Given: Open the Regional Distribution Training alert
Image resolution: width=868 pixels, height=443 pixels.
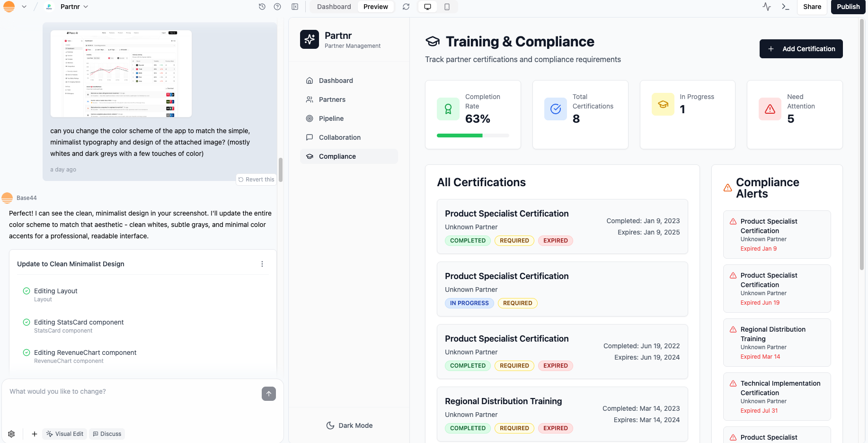Looking at the screenshot, I should [777, 343].
